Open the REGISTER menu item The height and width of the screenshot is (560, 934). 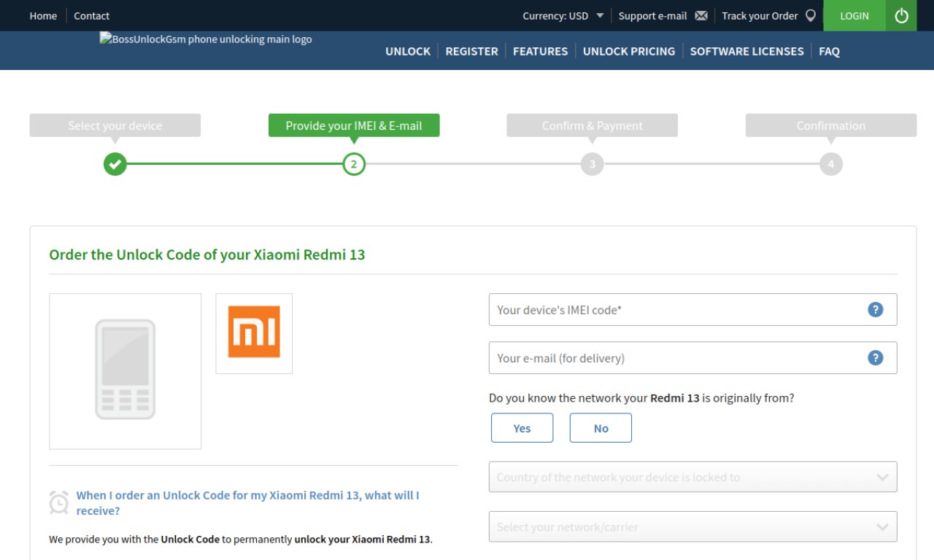coord(471,51)
